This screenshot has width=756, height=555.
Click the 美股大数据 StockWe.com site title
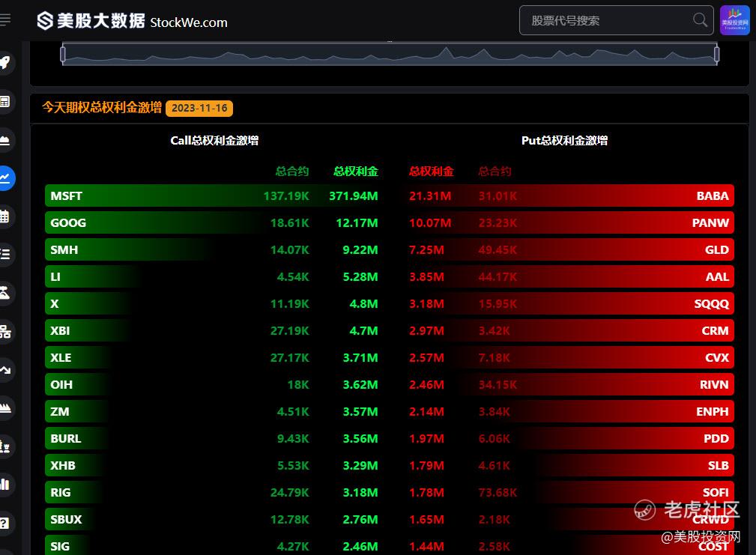[142, 21]
